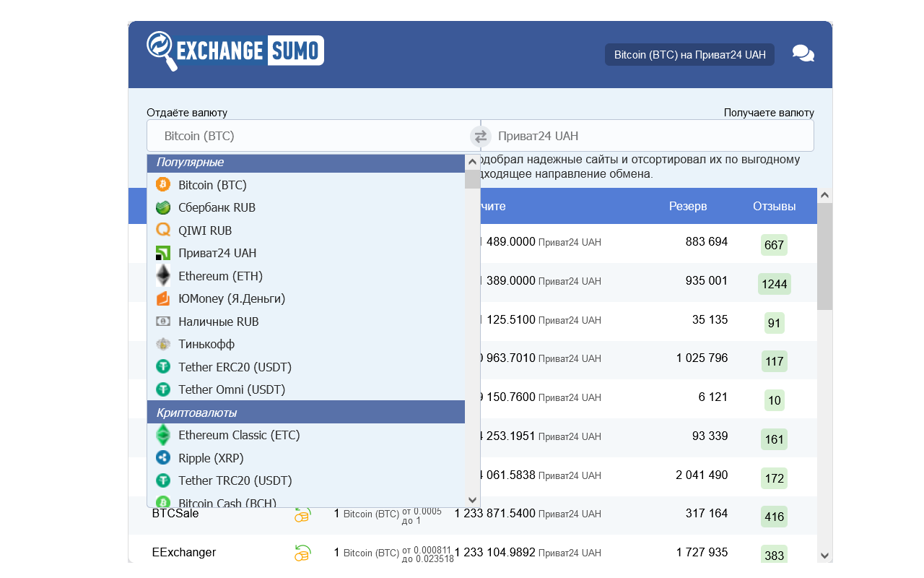Open reviews badge showing 172
Image resolution: width=924 pixels, height=578 pixels.
(x=775, y=478)
